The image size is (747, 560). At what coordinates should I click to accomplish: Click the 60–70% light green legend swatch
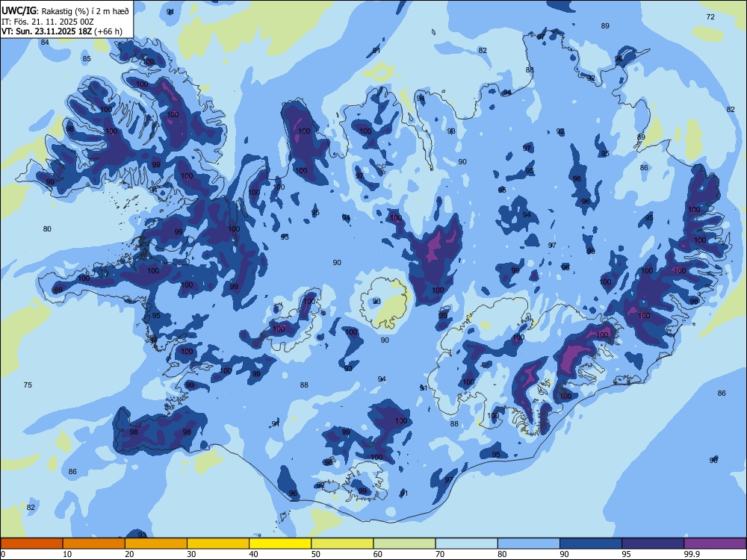[x=404, y=544]
